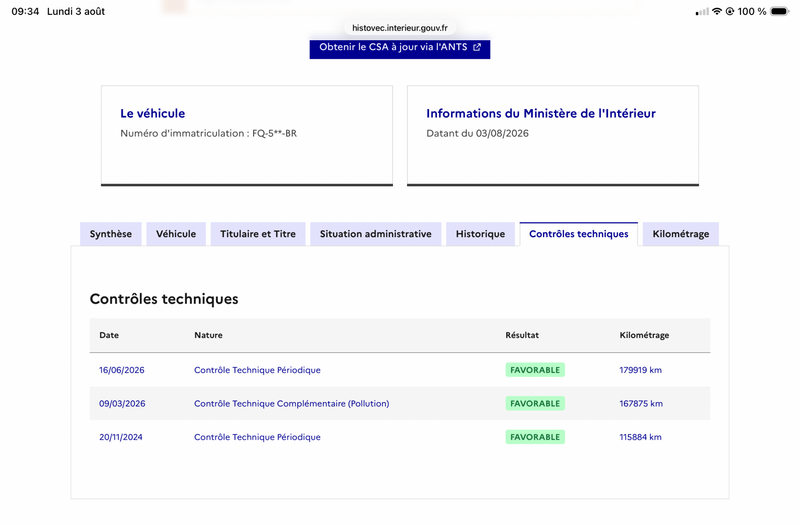Tap the cellular signal bars icon
800x525 pixels.
coord(702,12)
